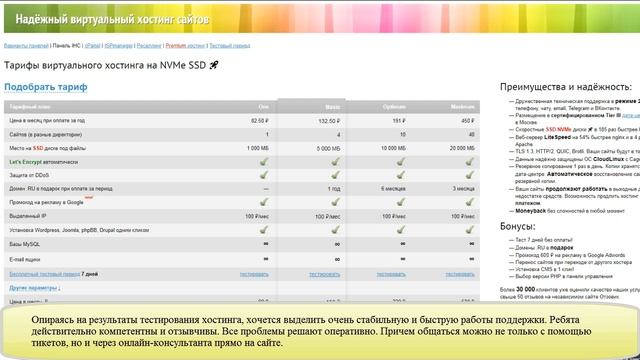Viewport: 640px width, 360px height.
Task: Click the Выделенный IP row label
Action: [x=28, y=216]
